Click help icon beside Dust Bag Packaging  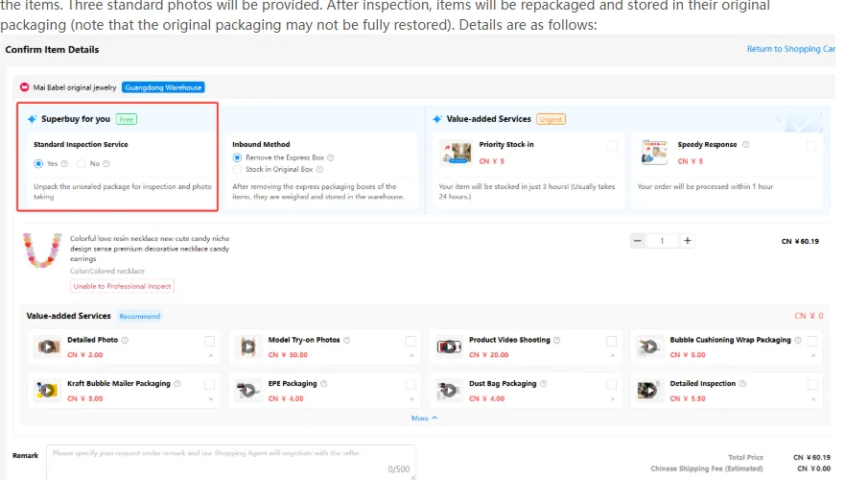[543, 384]
